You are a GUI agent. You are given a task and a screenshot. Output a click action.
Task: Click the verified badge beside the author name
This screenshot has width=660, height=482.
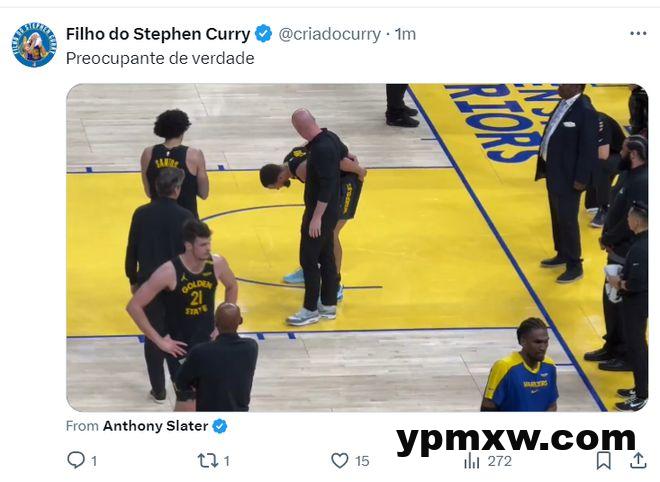[x=263, y=34]
